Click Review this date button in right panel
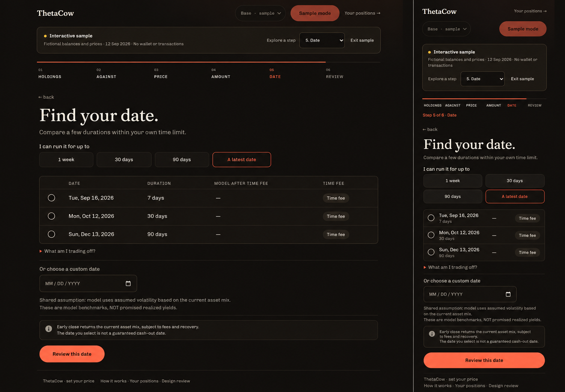Screen dimensions: 565x392 tap(484, 360)
